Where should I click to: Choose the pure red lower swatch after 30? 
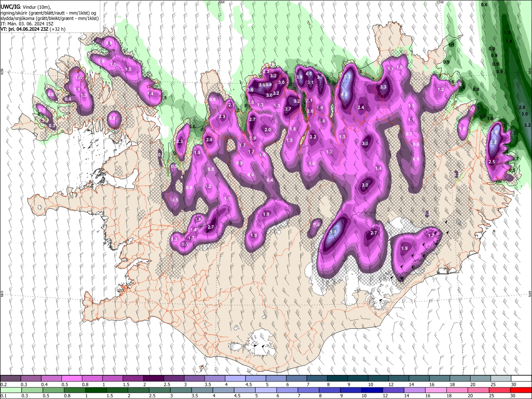click(521, 390)
